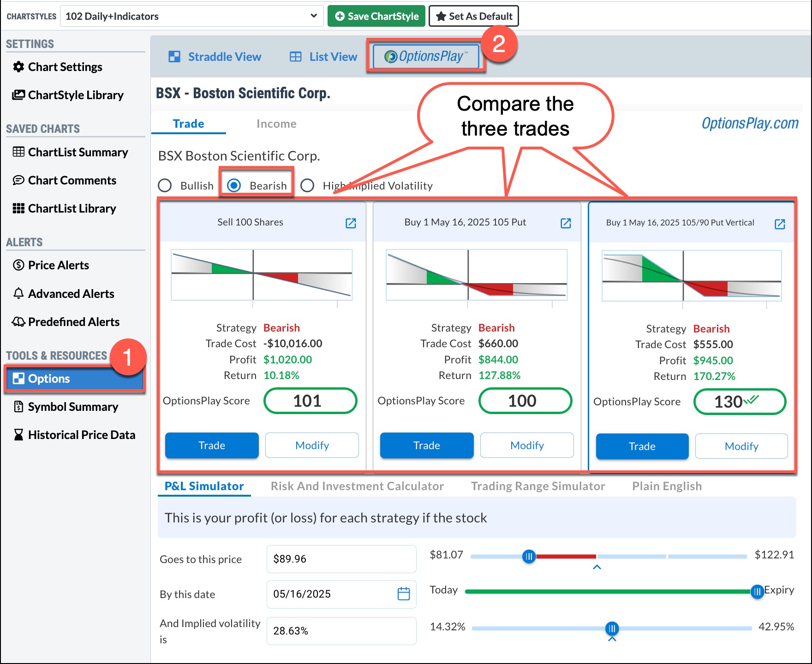Click the Advanced Alerts bell icon
This screenshot has width=812, height=664.
pyautogui.click(x=18, y=293)
